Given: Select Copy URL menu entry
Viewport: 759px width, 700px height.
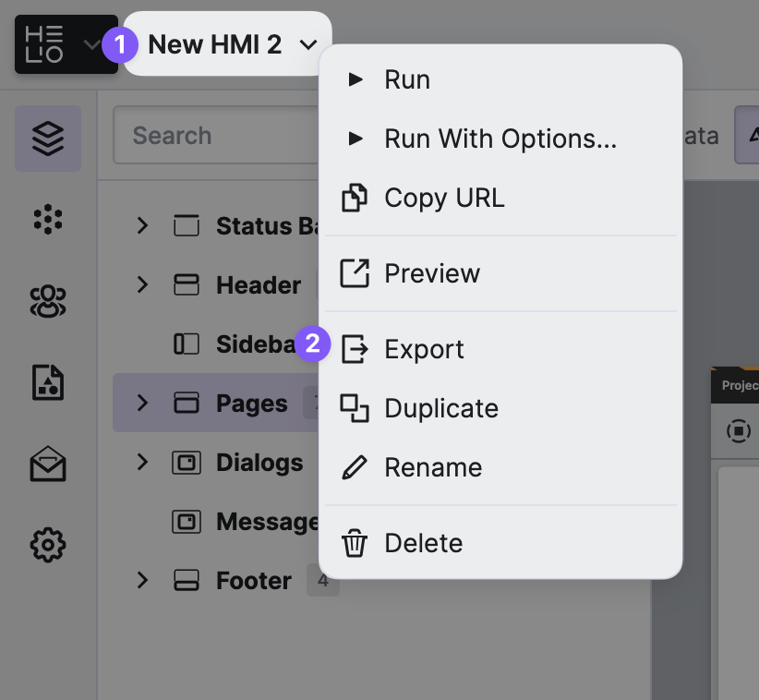Looking at the screenshot, I should (x=444, y=199).
